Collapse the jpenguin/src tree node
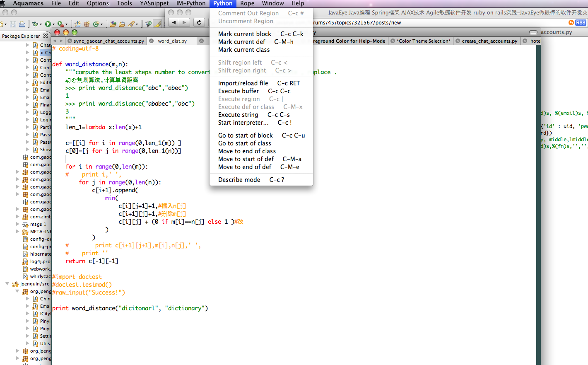The height and width of the screenshot is (365, 588). tap(7, 284)
